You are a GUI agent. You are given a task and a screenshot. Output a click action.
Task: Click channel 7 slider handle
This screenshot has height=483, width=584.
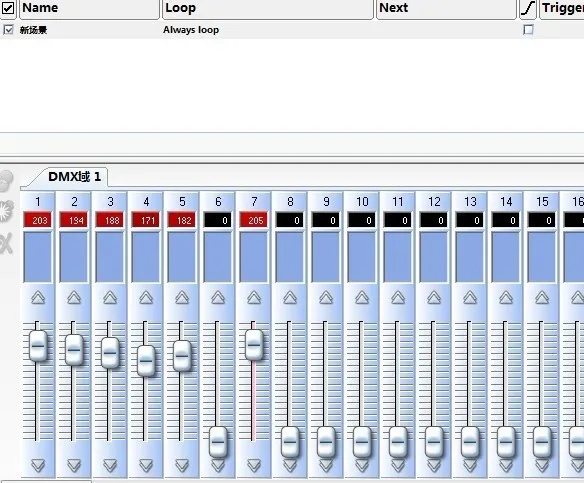tap(254, 344)
